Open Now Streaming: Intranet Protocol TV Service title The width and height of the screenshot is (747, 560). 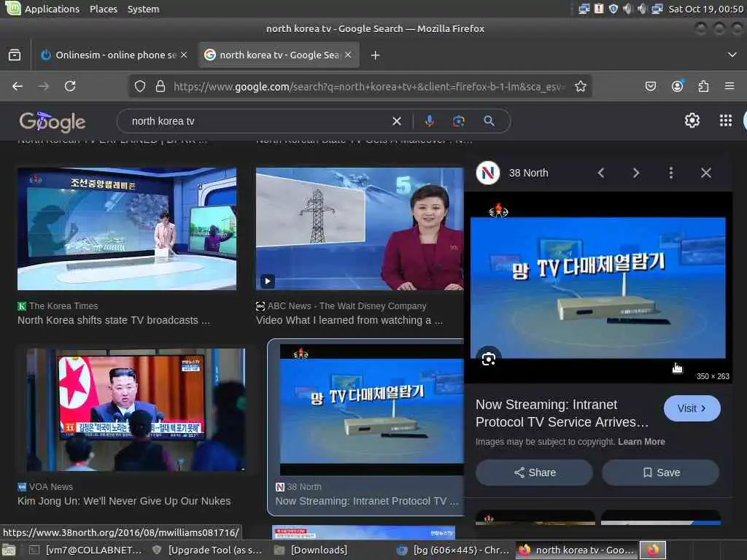point(562,413)
